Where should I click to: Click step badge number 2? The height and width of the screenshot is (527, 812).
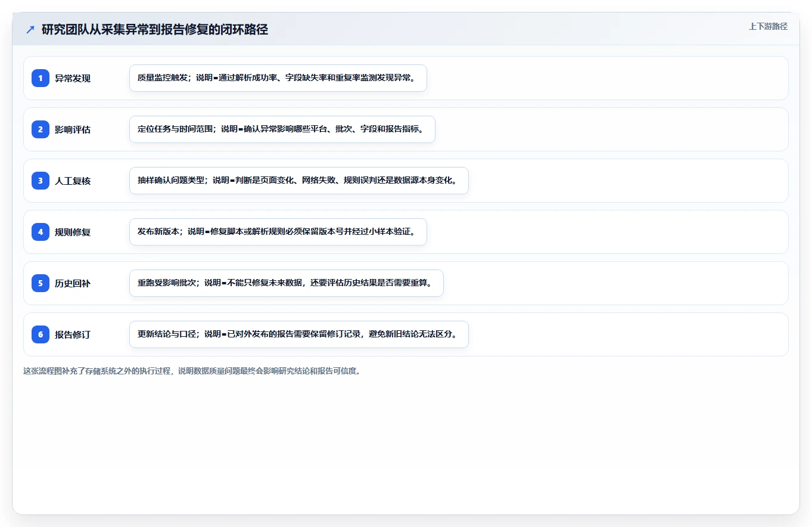pyautogui.click(x=41, y=129)
